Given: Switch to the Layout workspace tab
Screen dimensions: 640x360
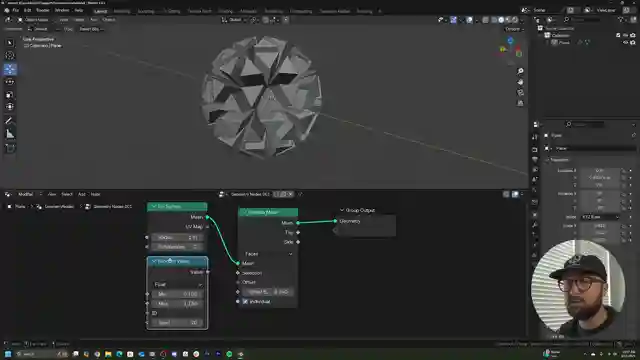Looking at the screenshot, I should click(x=100, y=11).
